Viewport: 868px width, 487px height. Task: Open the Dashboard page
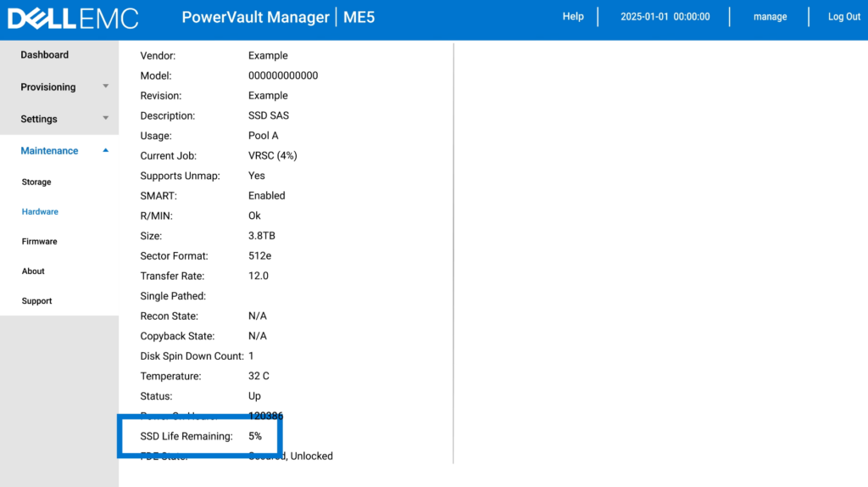pos(45,55)
